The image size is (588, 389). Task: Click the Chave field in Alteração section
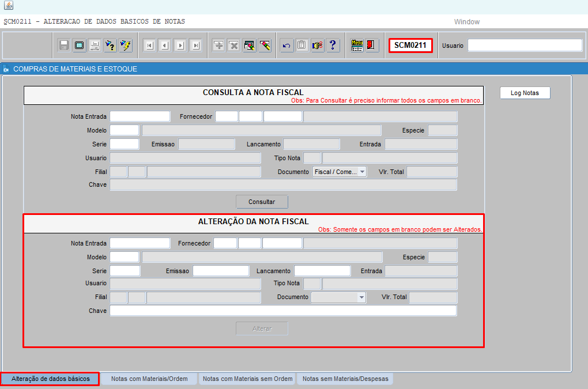(x=283, y=311)
